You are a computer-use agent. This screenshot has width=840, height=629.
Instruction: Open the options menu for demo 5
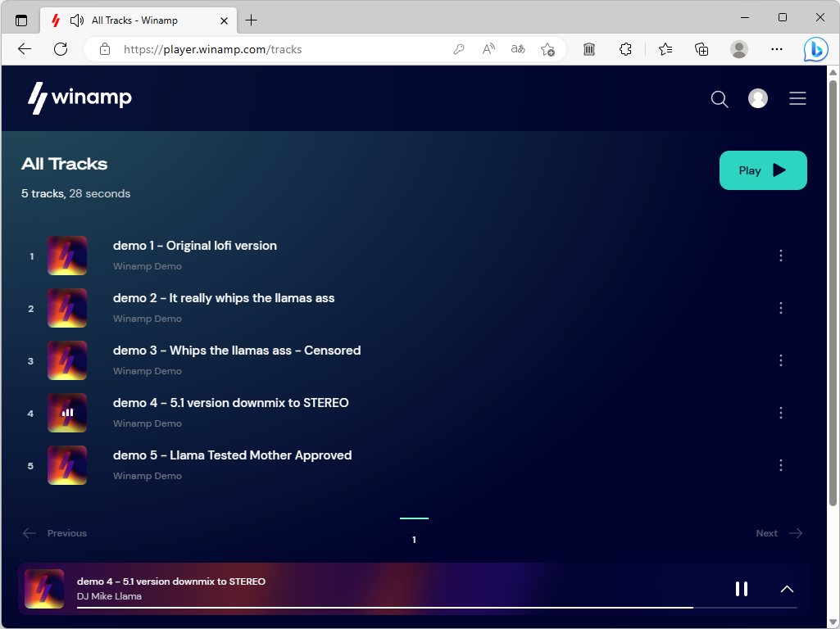coord(781,465)
